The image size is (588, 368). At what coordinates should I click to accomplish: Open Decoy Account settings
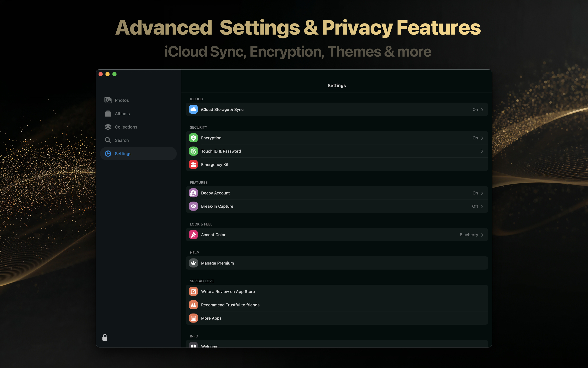click(x=337, y=193)
